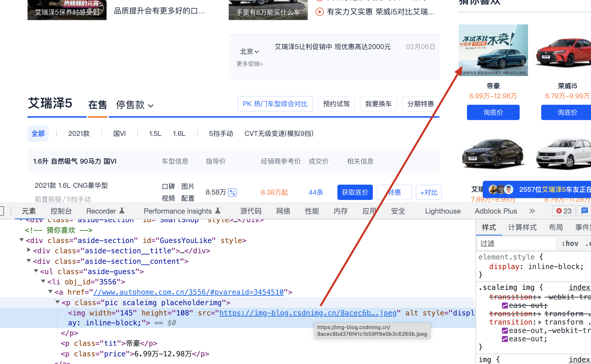Click the first purple easing editor icon before ease-out
This screenshot has width=591, height=364.
pyautogui.click(x=505, y=305)
